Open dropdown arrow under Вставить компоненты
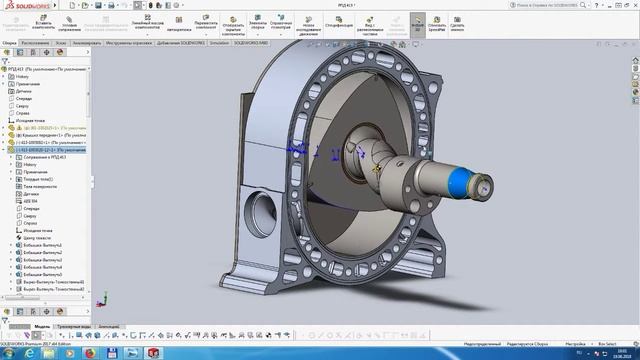This screenshot has width=640, height=360. (43, 34)
